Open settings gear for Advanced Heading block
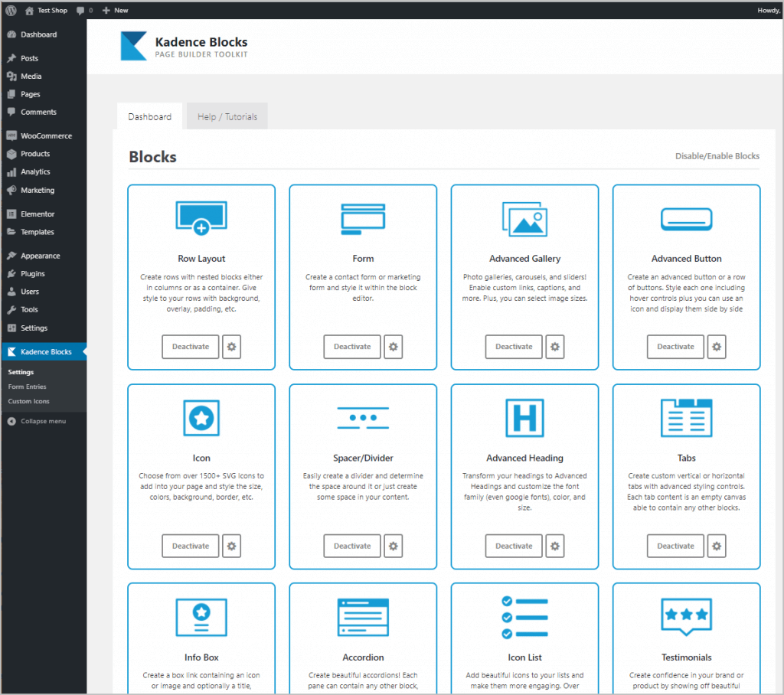Image resolution: width=784 pixels, height=695 pixels. tap(555, 546)
